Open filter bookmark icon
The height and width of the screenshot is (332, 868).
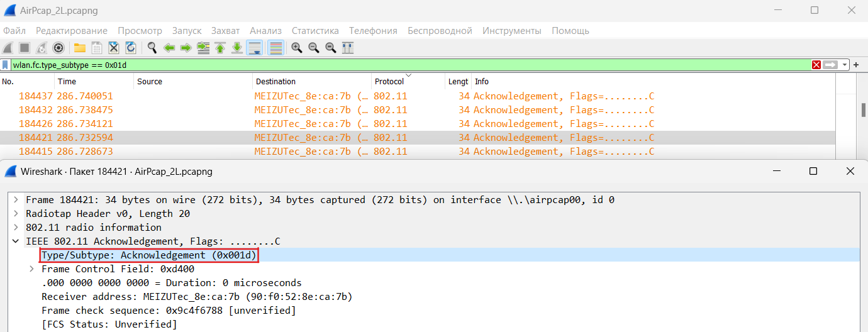[6, 65]
